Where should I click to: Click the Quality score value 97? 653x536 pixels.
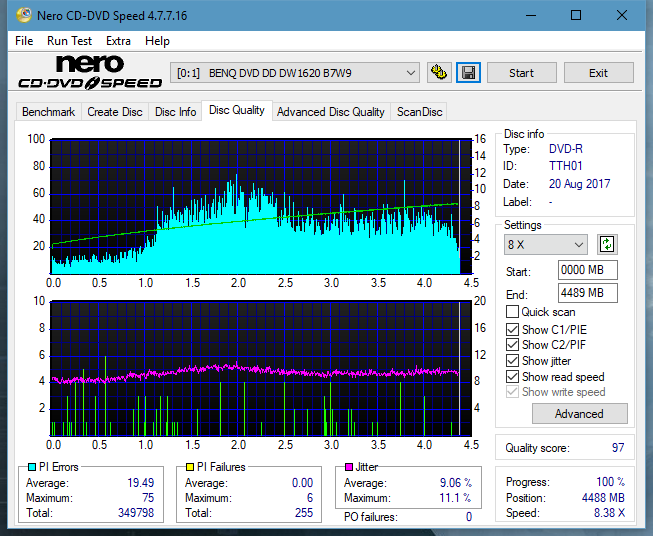(618, 448)
